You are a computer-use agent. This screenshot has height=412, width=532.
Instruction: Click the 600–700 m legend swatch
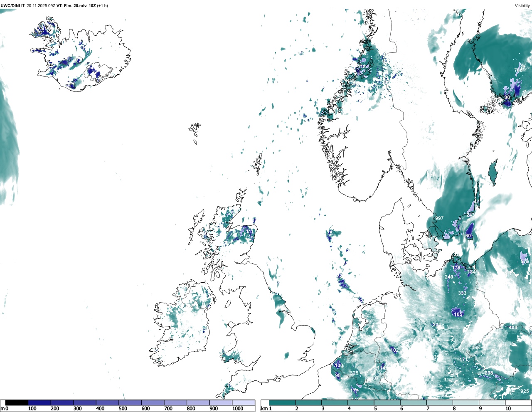click(153, 403)
